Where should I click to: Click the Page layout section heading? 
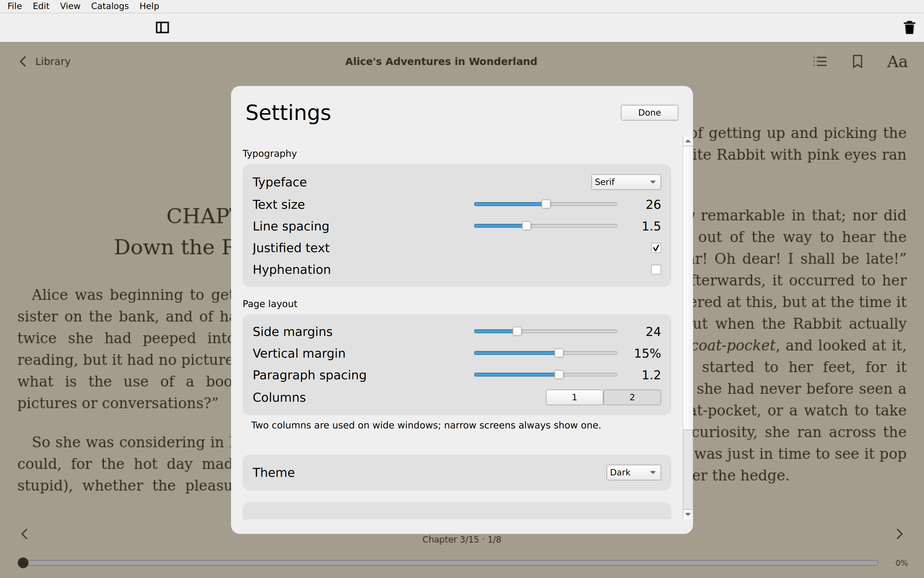(270, 304)
